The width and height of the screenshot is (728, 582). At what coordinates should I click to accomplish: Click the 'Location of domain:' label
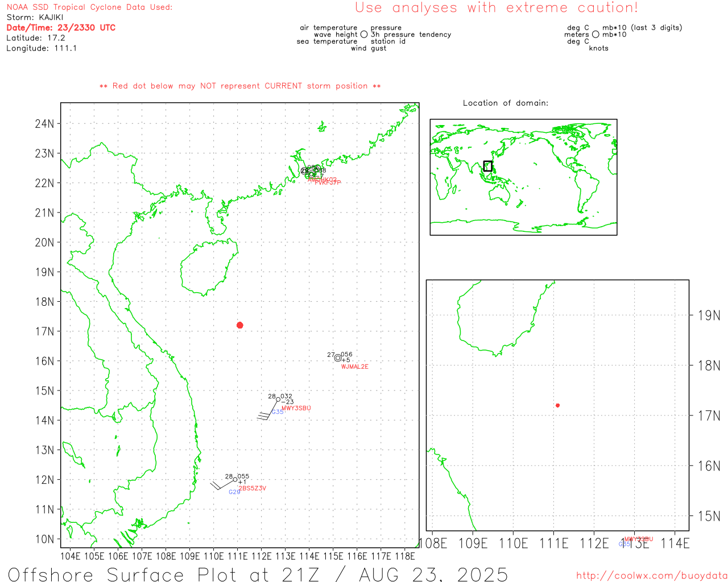506,103
